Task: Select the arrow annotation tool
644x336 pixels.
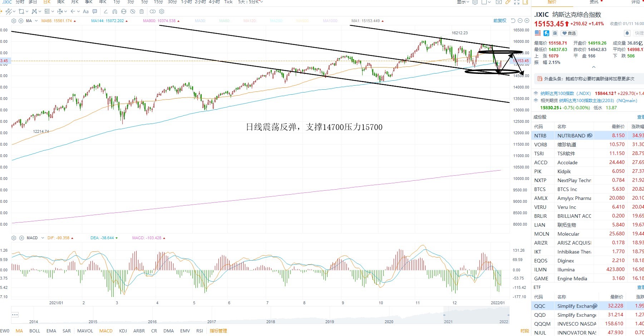Action: [73, 11]
